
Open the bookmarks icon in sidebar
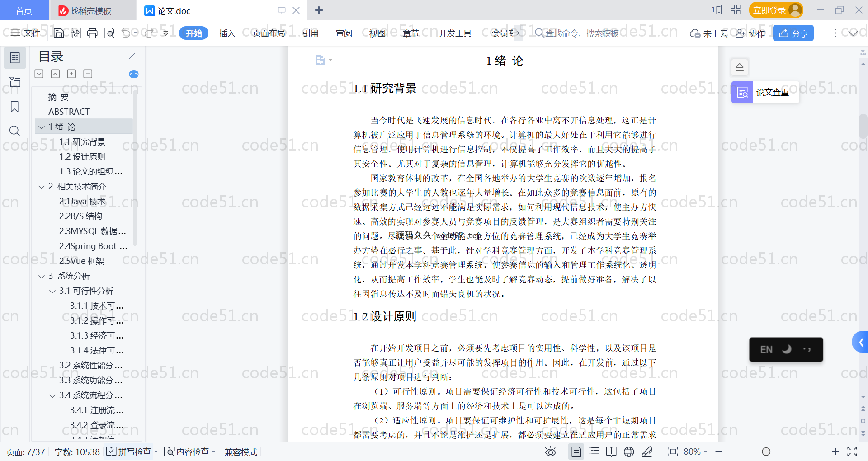click(15, 107)
